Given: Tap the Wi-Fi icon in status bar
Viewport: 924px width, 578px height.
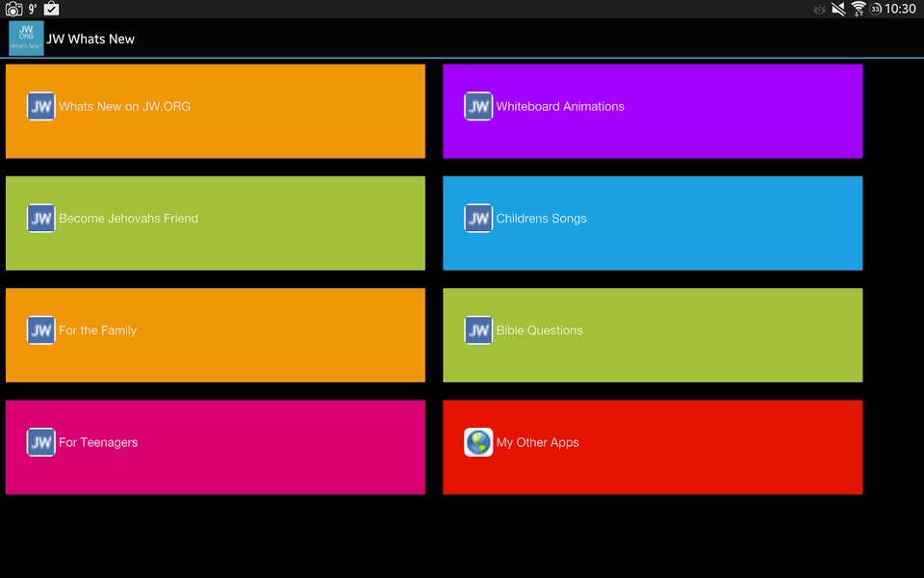Looking at the screenshot, I should [x=859, y=9].
